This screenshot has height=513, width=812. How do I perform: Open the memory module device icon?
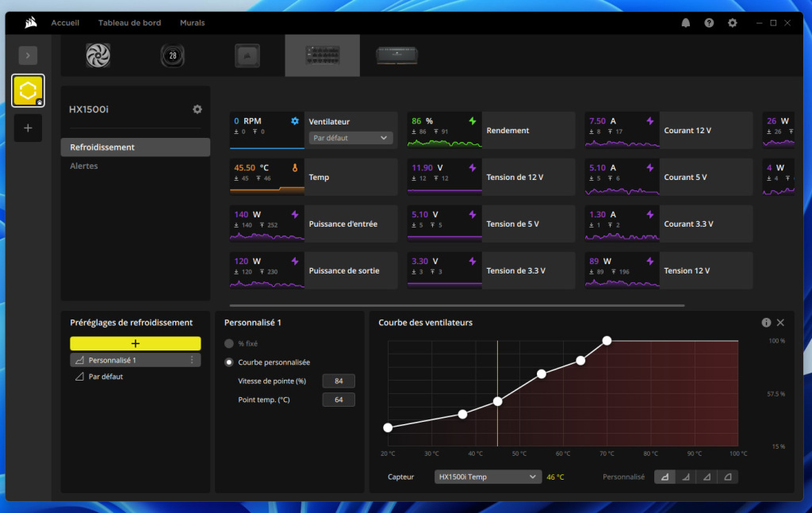pyautogui.click(x=396, y=56)
